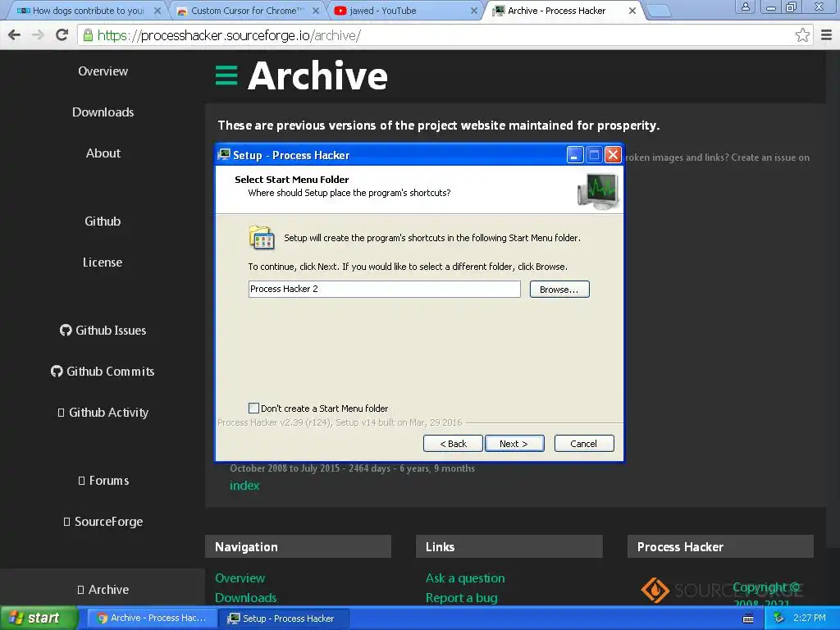The width and height of the screenshot is (840, 630).
Task: Open Github Activity in the sidebar
Action: click(x=103, y=413)
